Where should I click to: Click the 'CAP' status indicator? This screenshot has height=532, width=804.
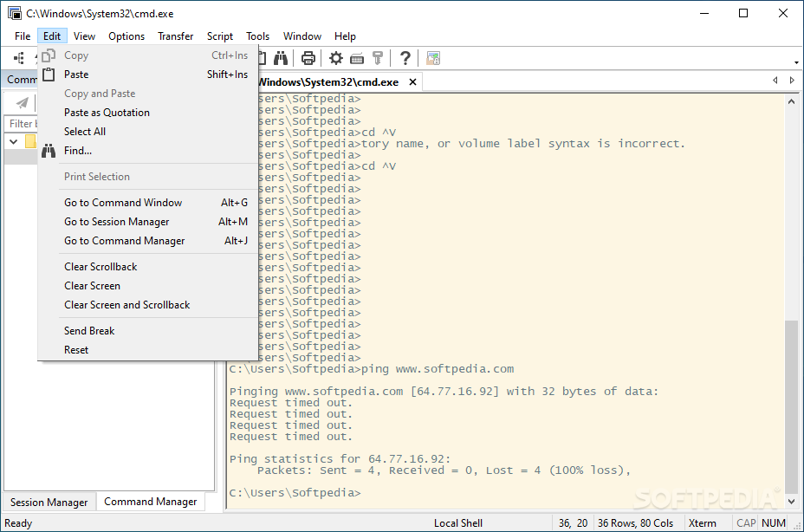click(746, 522)
